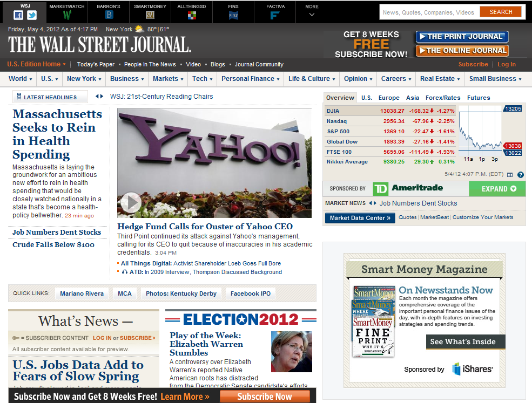Viewport: 532px width, 403px height.
Task: Click the colorful AllThingsD tile icon
Action: click(x=191, y=14)
